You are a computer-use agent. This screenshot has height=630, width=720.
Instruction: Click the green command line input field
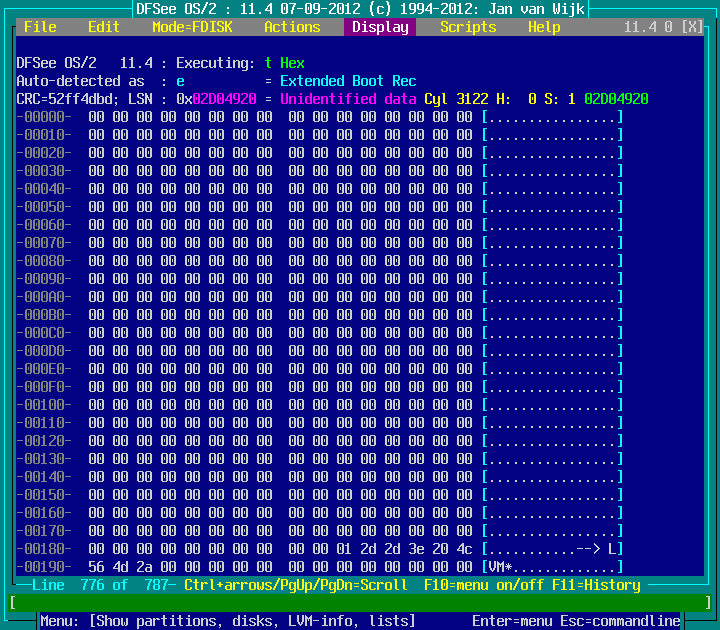pos(360,603)
